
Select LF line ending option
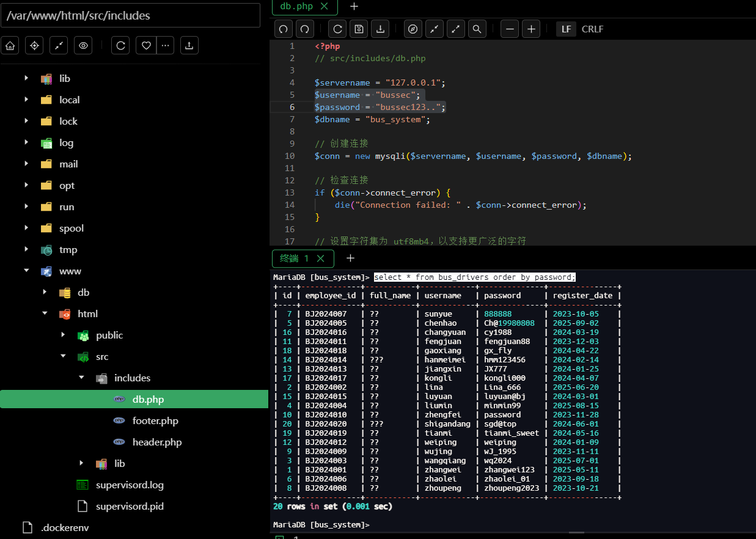(x=566, y=29)
